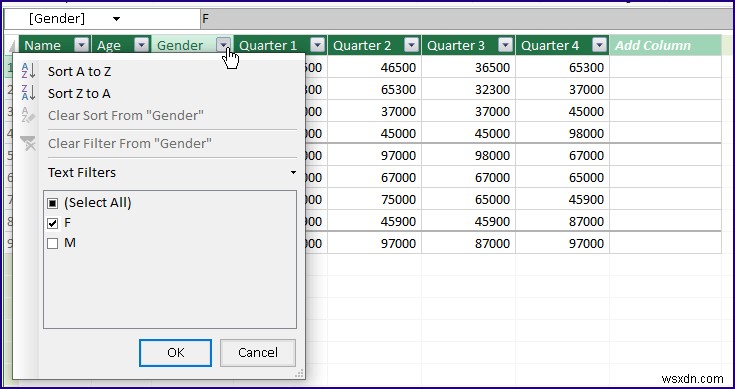Open the Quarter 3 filter dropdown
Viewport: 735px width, 389px height.
coord(505,45)
